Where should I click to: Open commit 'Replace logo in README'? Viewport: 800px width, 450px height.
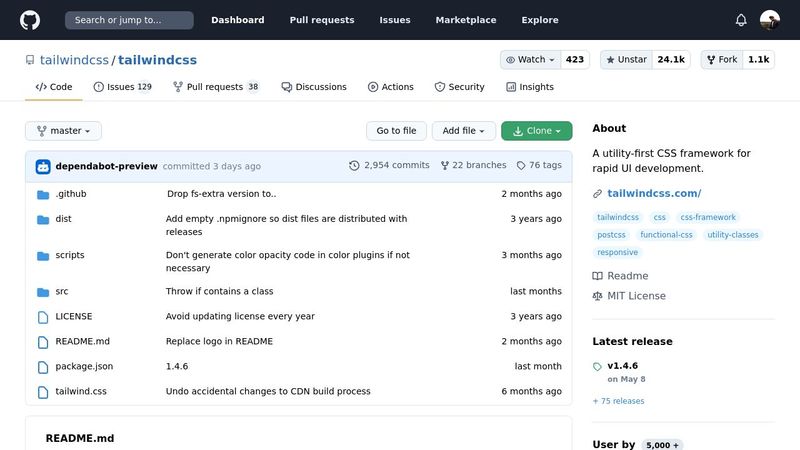point(219,341)
